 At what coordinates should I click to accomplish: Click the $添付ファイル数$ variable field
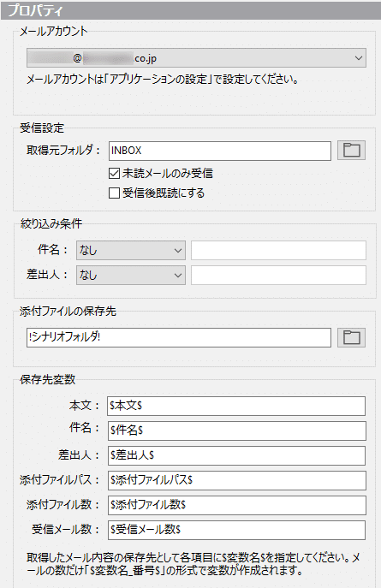[236, 505]
